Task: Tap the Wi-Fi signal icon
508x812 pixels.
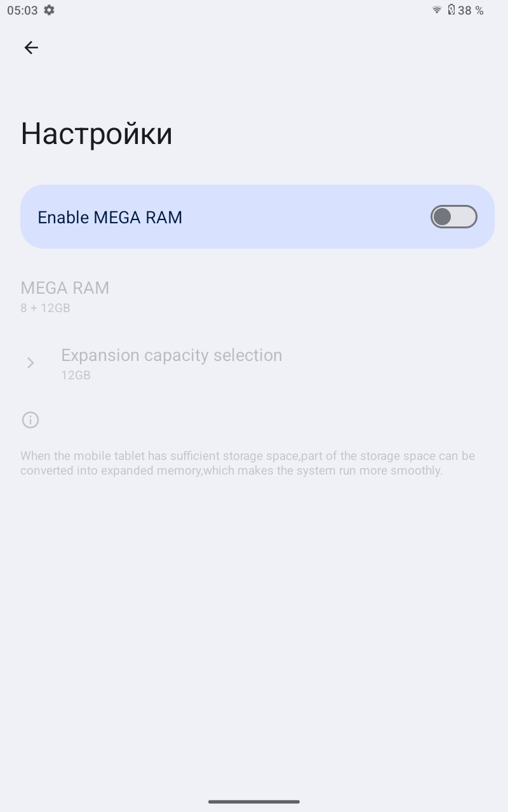Action: pyautogui.click(x=437, y=10)
